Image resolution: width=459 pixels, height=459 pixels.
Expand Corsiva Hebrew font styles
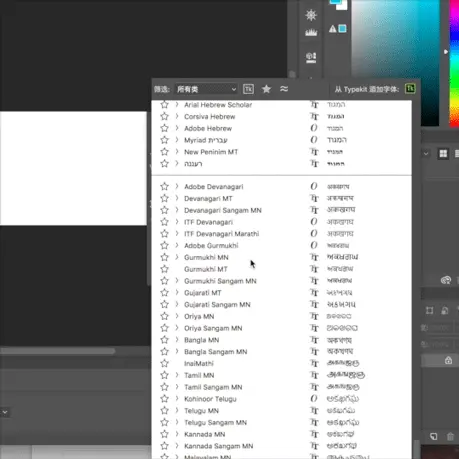(x=177, y=116)
